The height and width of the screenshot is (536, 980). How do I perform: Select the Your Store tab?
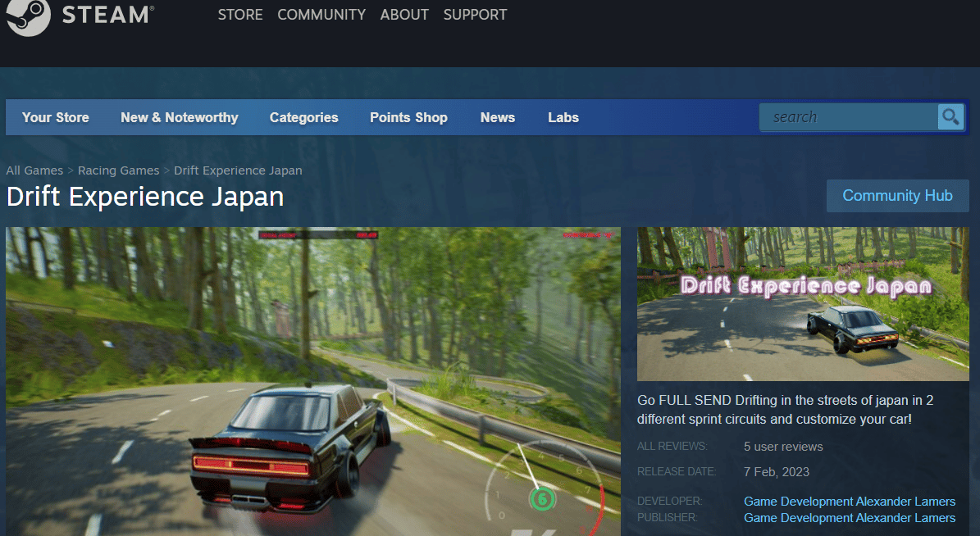tap(54, 117)
